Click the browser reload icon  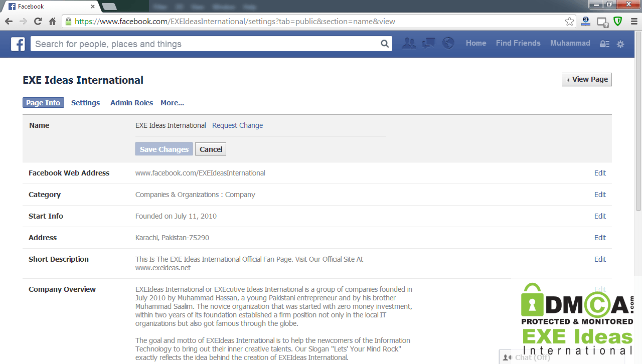(38, 22)
